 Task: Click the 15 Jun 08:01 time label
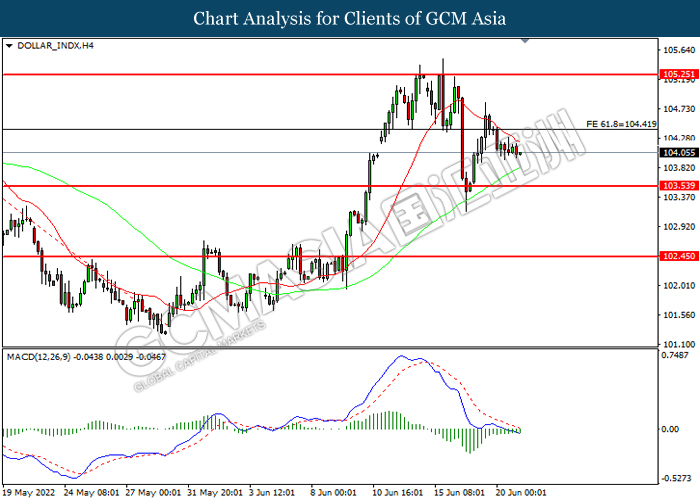coord(461,492)
